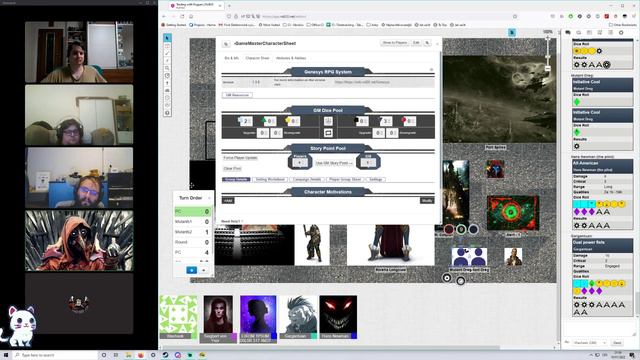Open the chat 'As' speaker dropdown
Screen dimensions: 640x360
pyautogui.click(x=589, y=343)
